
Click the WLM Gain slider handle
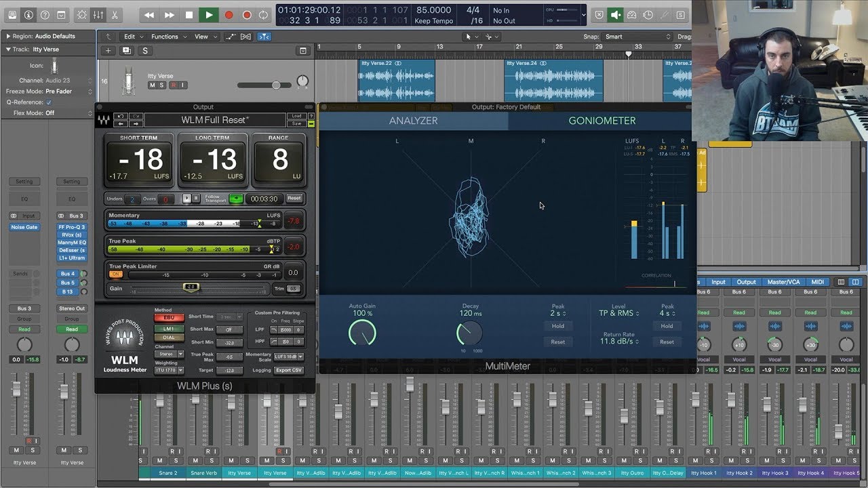[x=191, y=287]
